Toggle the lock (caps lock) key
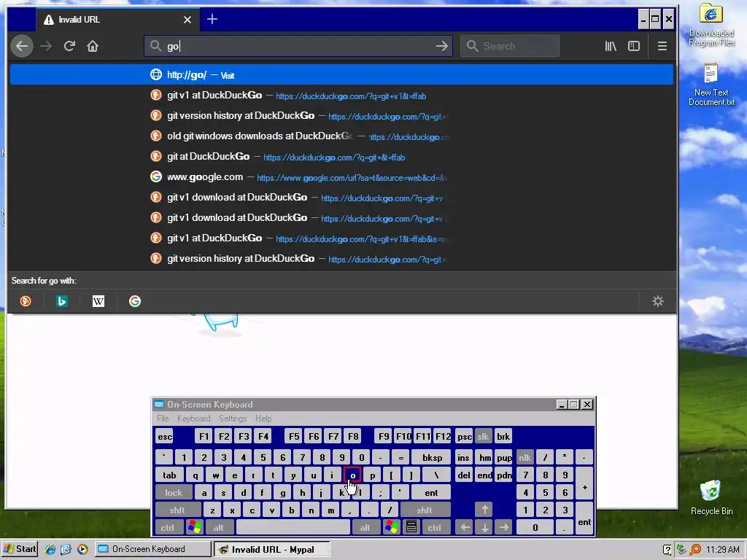This screenshot has height=560, width=747. tap(174, 492)
